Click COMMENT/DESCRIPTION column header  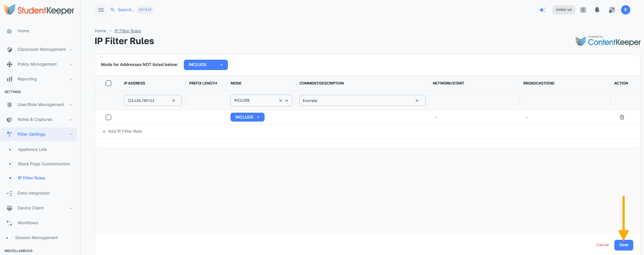tap(322, 83)
